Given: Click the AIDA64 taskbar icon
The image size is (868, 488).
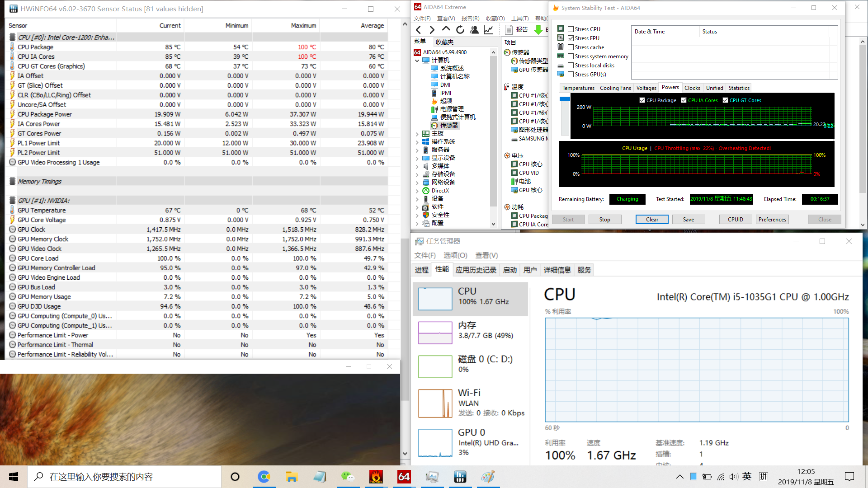Looking at the screenshot, I should coord(404,477).
